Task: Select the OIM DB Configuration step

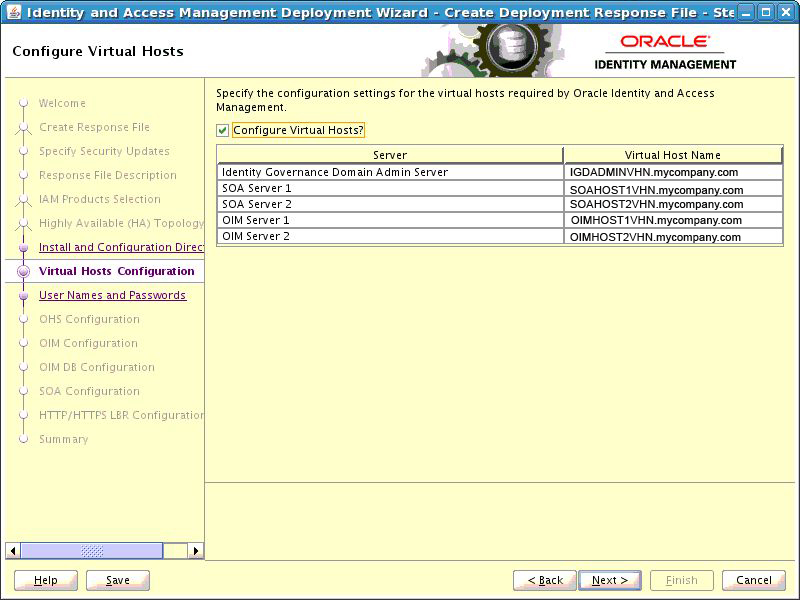Action: [x=97, y=367]
